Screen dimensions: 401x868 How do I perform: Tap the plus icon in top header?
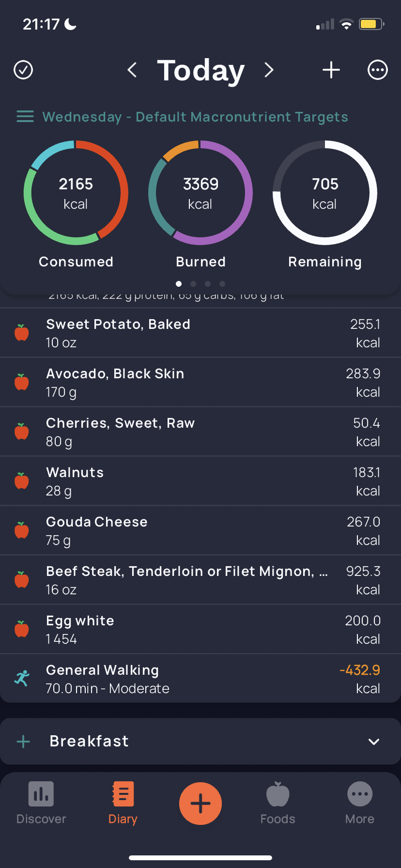(x=331, y=70)
